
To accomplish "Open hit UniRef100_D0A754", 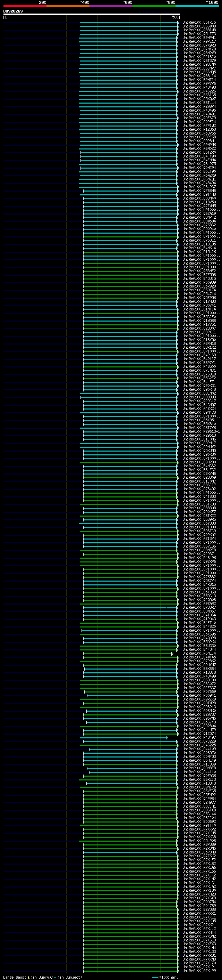I will tap(199, 902).
